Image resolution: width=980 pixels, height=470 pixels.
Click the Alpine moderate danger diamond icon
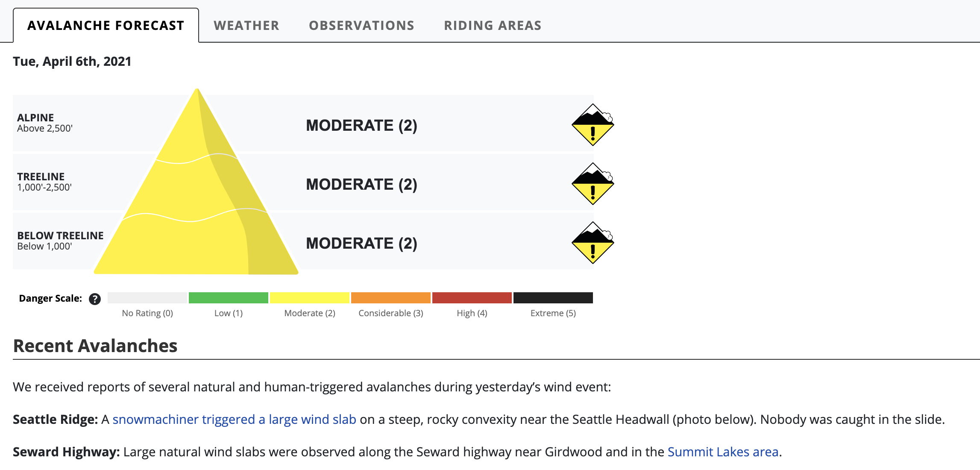[593, 125]
